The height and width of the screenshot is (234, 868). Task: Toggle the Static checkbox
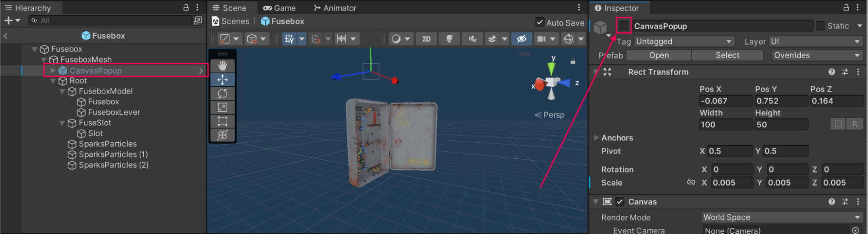click(820, 26)
